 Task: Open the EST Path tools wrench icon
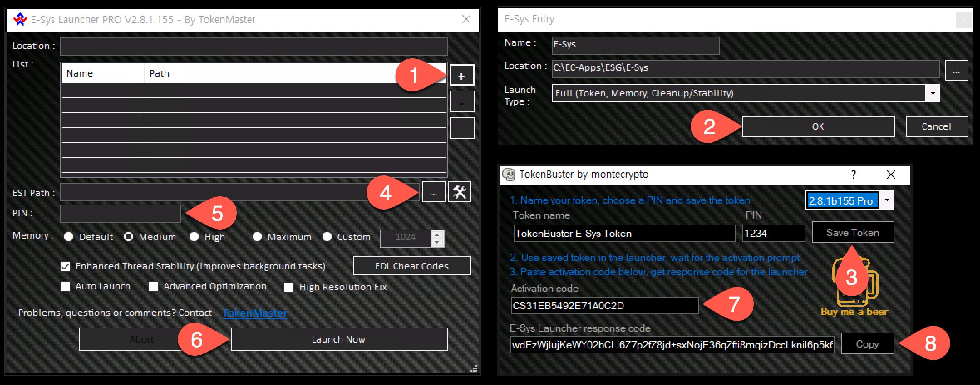pos(459,192)
